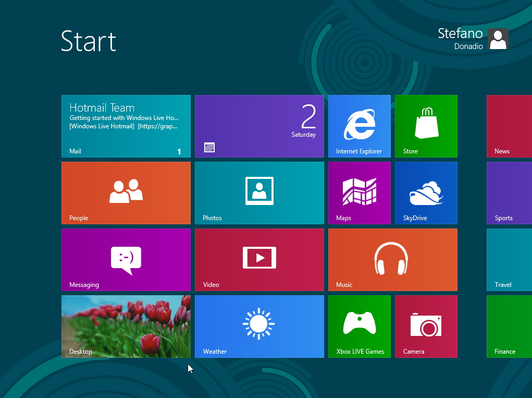Open the Camera app

pos(426,326)
